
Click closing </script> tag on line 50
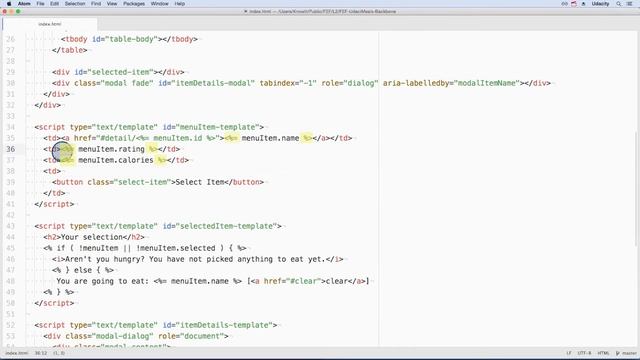(54, 303)
